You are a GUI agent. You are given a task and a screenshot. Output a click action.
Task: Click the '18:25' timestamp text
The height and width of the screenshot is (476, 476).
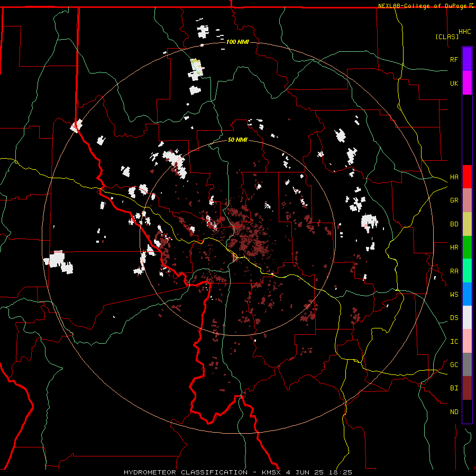click(341, 472)
